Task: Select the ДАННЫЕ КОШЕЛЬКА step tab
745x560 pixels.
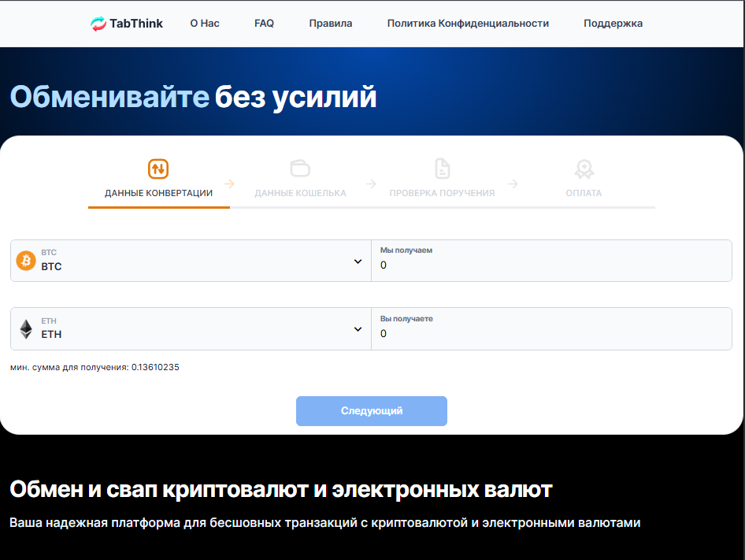Action: 300,193
